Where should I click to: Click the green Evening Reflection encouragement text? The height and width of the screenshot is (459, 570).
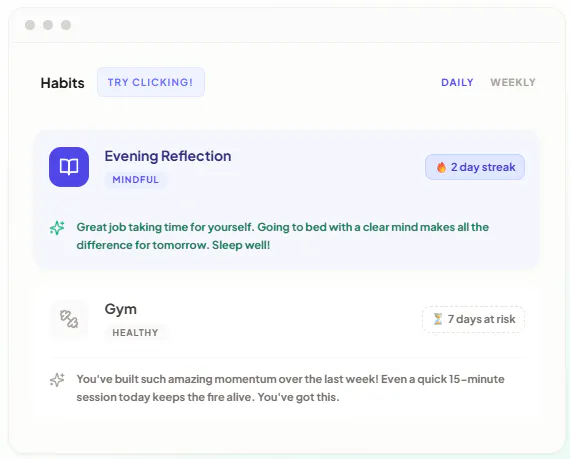pyautogui.click(x=282, y=236)
